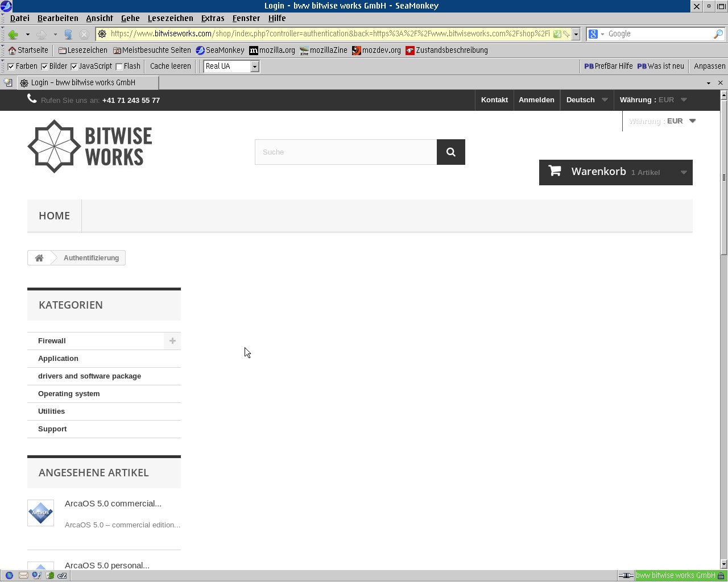Open Mail from status bar envelope icon
This screenshot has height=582, width=728.
click(x=23, y=576)
